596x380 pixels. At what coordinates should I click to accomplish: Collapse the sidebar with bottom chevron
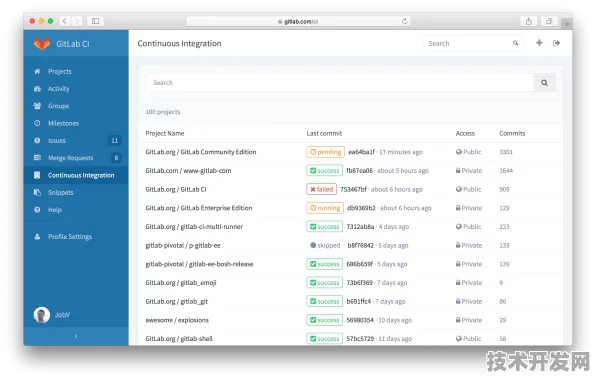[76, 336]
